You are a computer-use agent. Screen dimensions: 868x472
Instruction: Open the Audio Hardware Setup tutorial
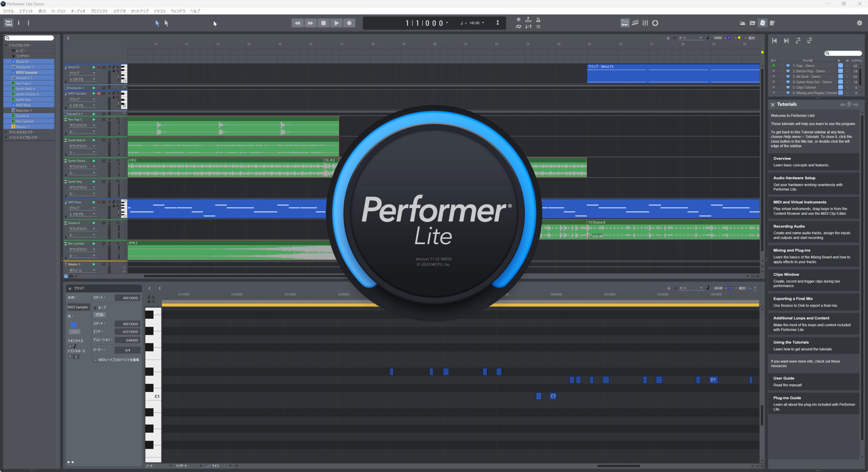(814, 183)
